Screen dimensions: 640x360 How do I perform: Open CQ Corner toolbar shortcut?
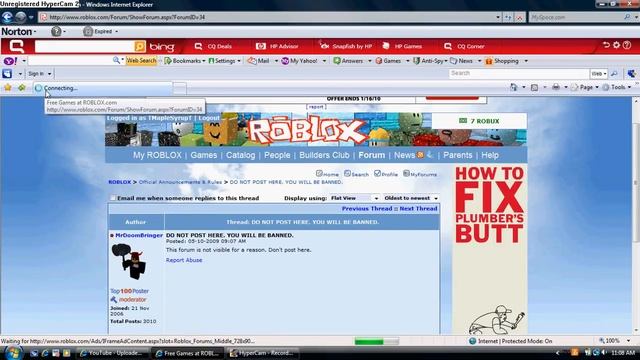click(464, 46)
